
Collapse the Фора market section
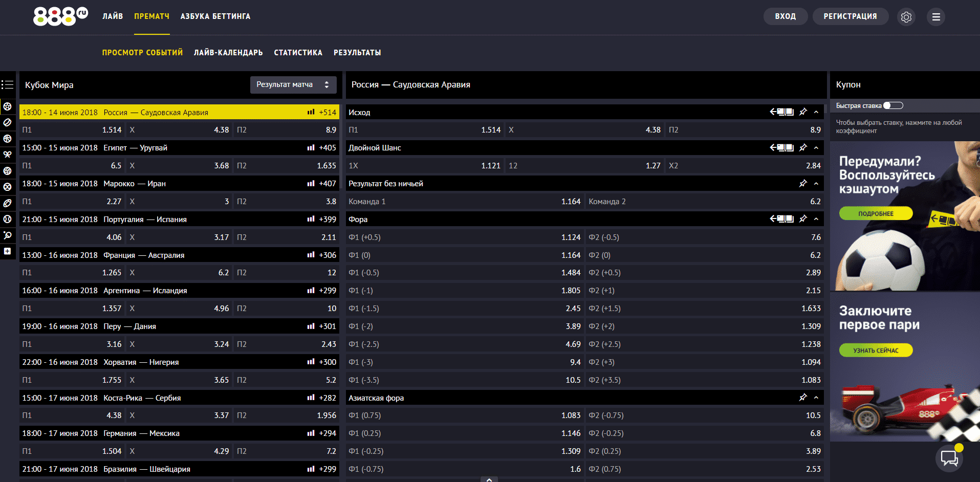click(x=816, y=219)
